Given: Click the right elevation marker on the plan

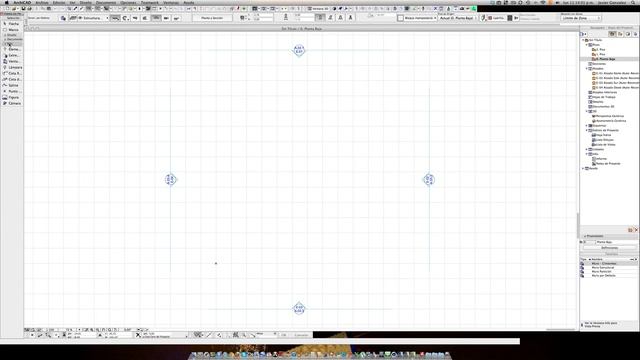Looking at the screenshot, I should (x=429, y=179).
